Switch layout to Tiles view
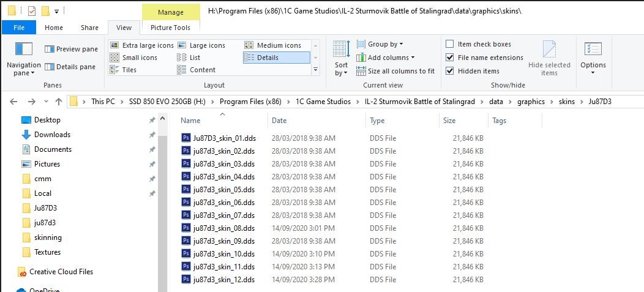Viewport: 644px width, 292px height. (x=123, y=70)
